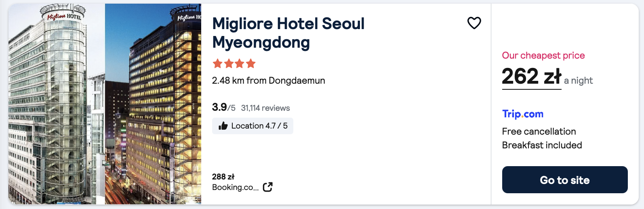644x209 pixels.
Task: Click the Location 4.7 / 5 text
Action: tap(259, 126)
